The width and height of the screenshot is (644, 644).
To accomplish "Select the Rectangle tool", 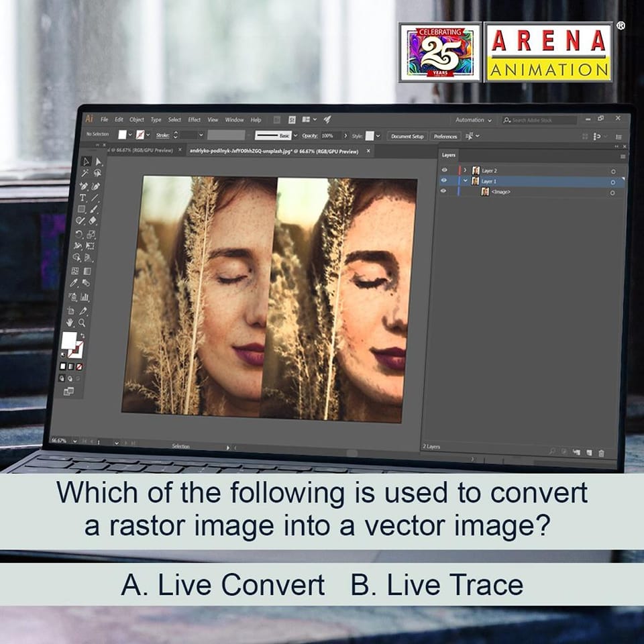I will (x=82, y=209).
